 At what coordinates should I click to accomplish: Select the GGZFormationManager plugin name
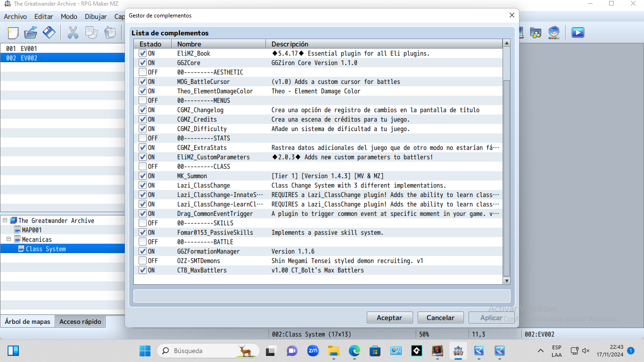point(208,251)
